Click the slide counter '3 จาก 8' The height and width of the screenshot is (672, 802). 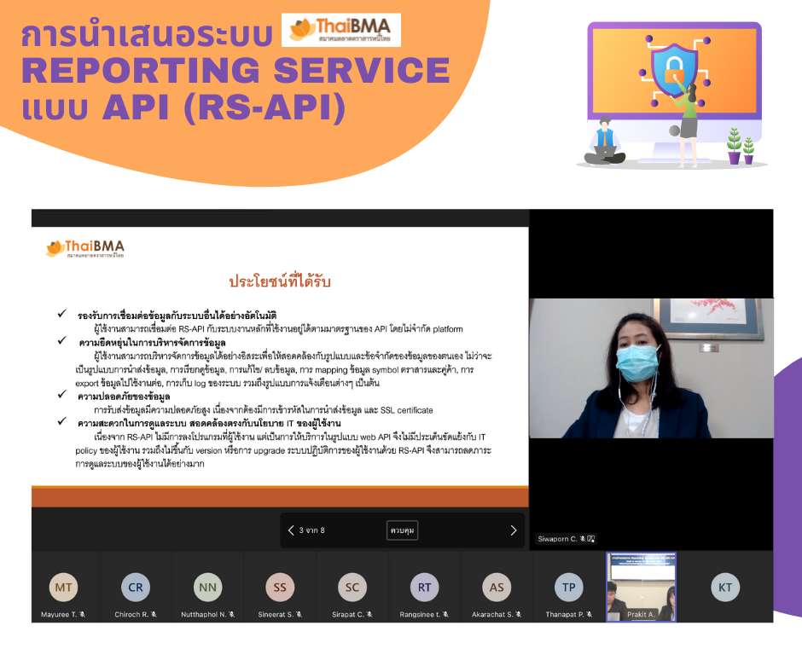(x=312, y=530)
